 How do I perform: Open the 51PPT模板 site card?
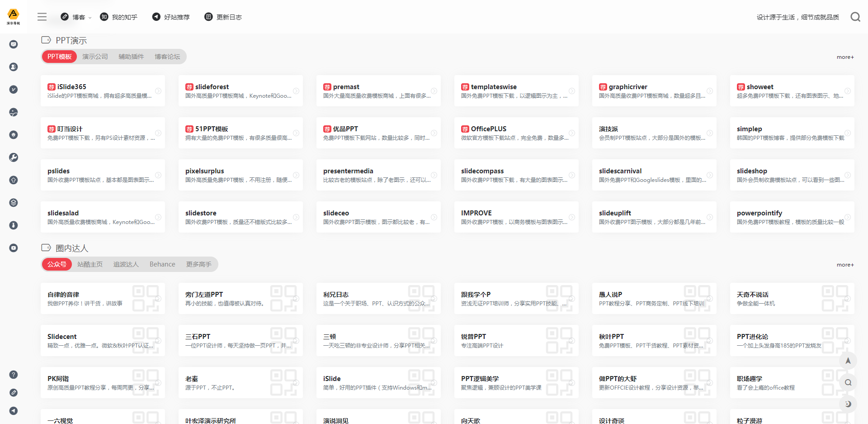(x=241, y=133)
